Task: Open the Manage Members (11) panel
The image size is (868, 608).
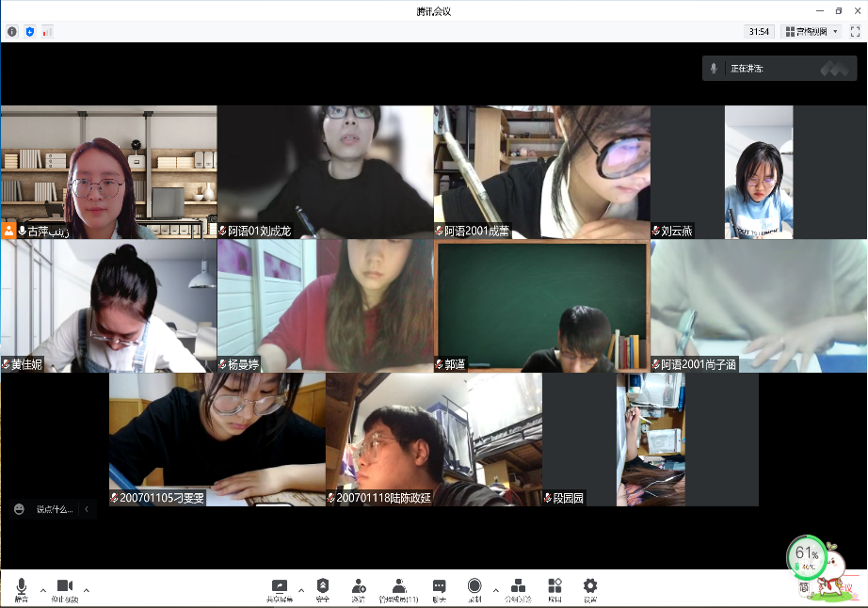Action: [x=399, y=587]
